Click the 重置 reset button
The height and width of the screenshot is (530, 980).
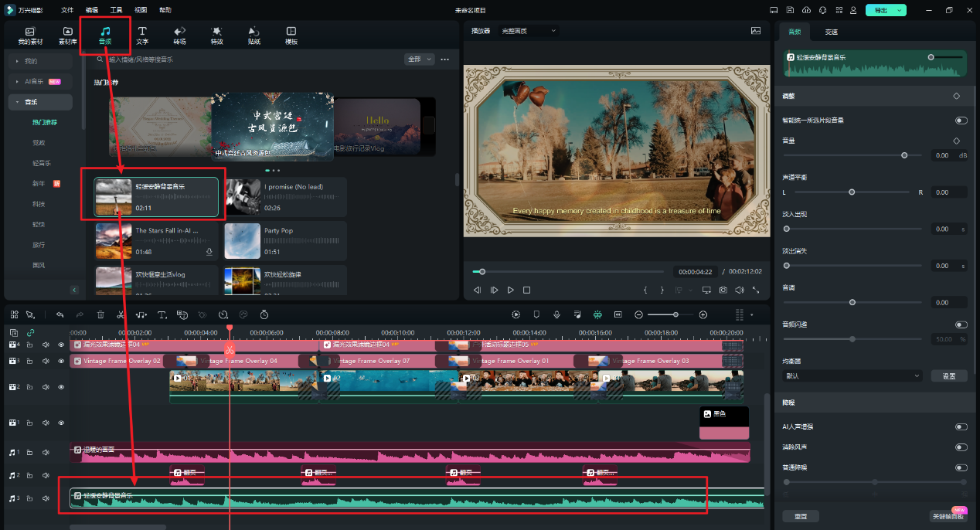click(x=800, y=516)
